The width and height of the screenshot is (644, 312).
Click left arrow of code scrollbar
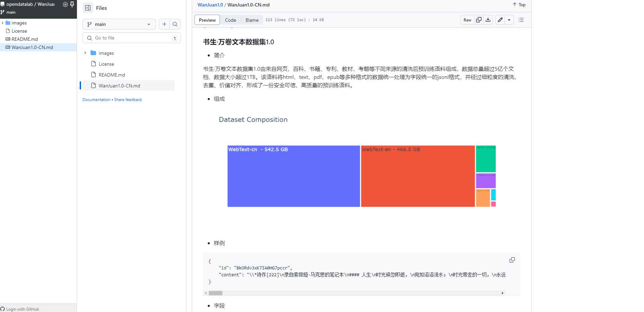pyautogui.click(x=206, y=293)
